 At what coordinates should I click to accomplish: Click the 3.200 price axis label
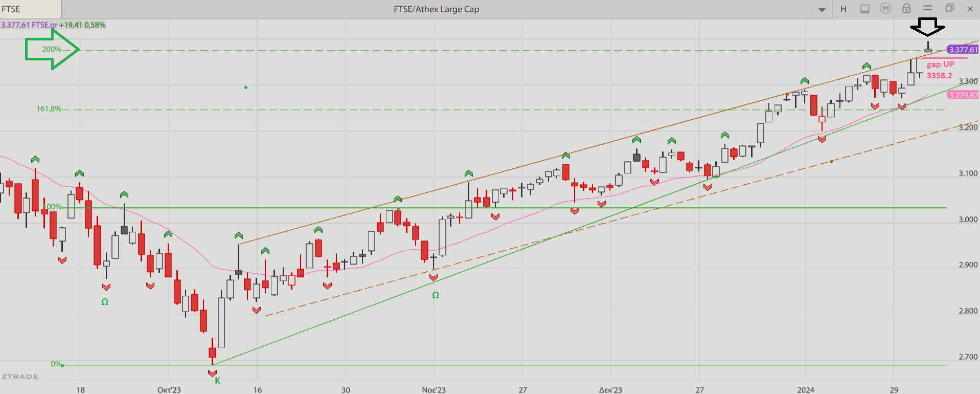(968, 127)
